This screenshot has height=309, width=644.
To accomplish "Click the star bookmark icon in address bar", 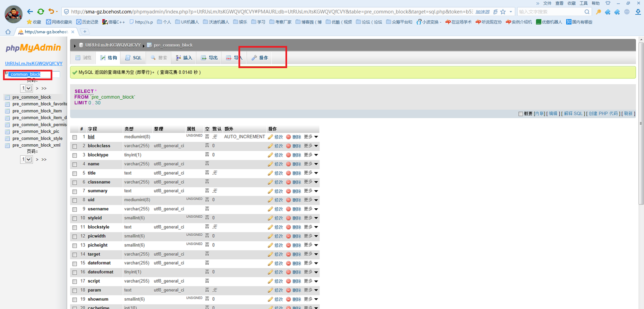I will coord(503,12).
